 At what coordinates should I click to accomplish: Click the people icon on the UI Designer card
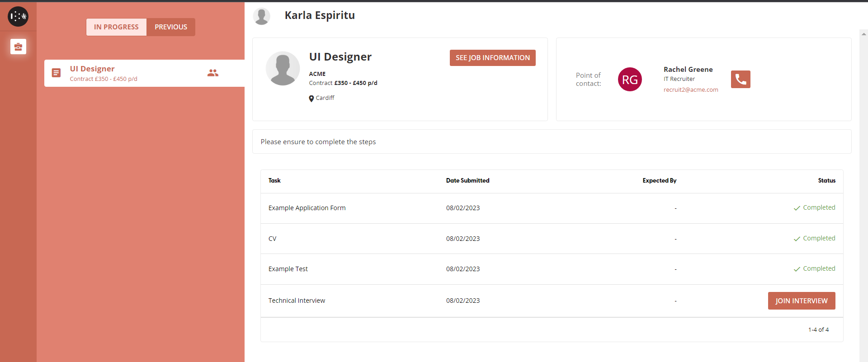[x=213, y=73]
